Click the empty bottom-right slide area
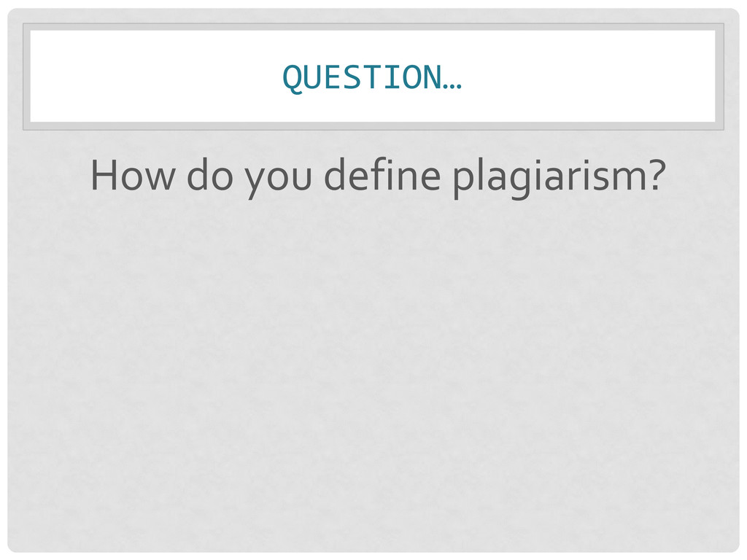This screenshot has width=747, height=560. click(657, 496)
